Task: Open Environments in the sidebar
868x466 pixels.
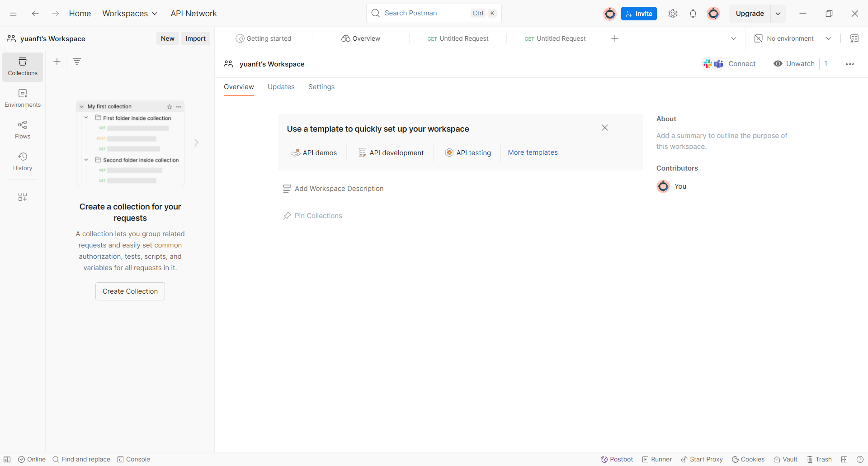Action: click(x=23, y=99)
